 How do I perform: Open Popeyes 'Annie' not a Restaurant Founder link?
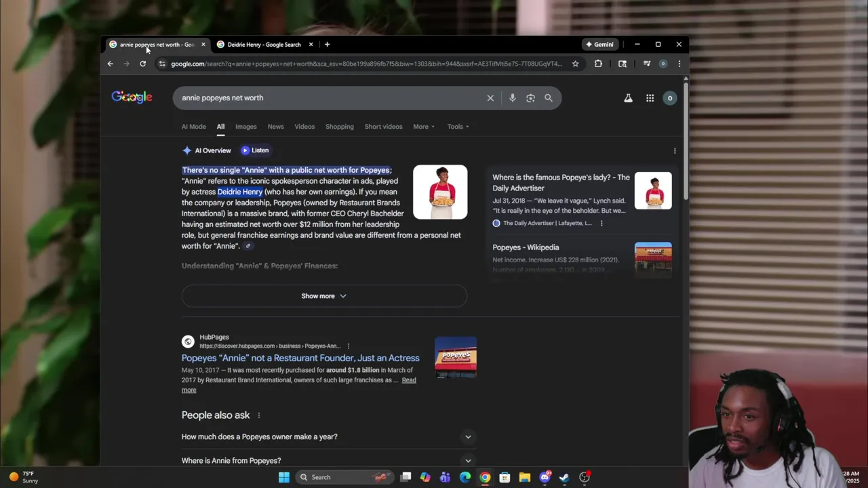coord(300,358)
